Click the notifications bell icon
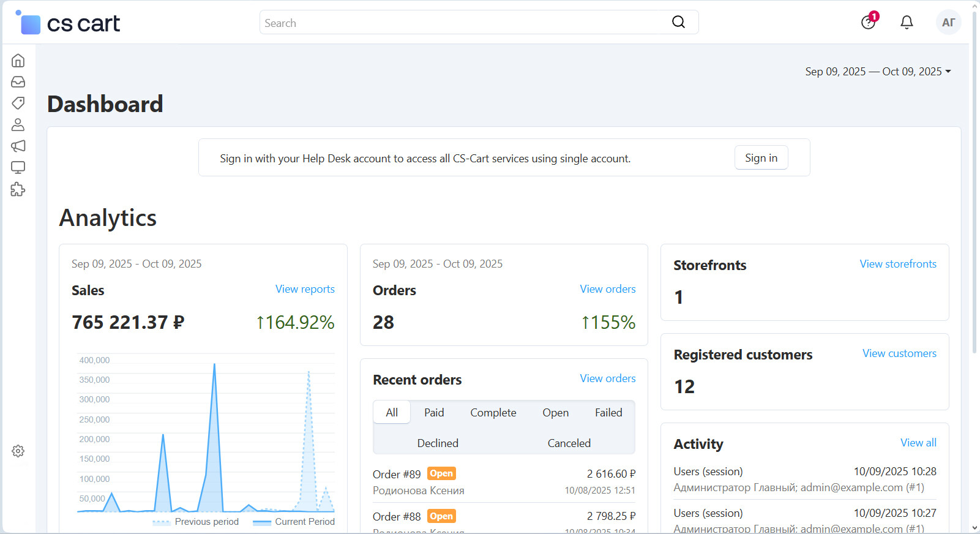 [x=907, y=23]
